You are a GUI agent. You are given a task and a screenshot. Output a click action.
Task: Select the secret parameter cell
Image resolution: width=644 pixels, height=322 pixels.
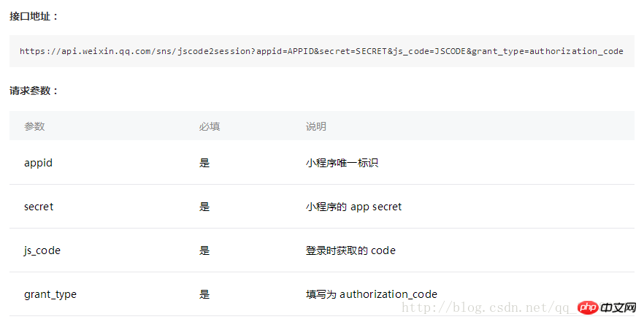[39, 207]
